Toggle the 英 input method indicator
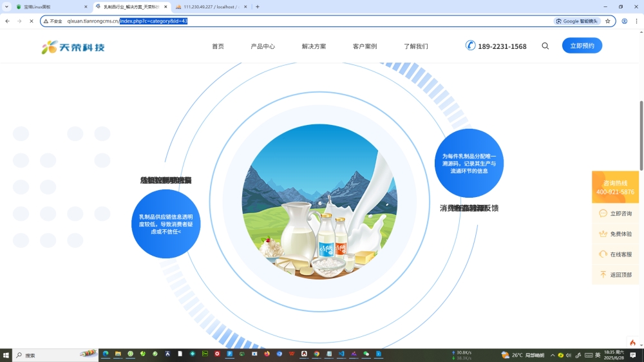 click(598, 355)
